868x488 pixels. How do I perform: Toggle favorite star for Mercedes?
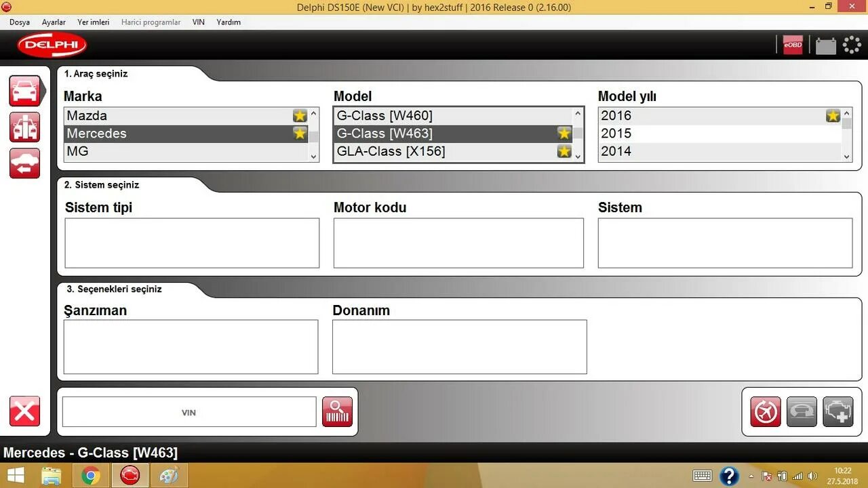300,134
